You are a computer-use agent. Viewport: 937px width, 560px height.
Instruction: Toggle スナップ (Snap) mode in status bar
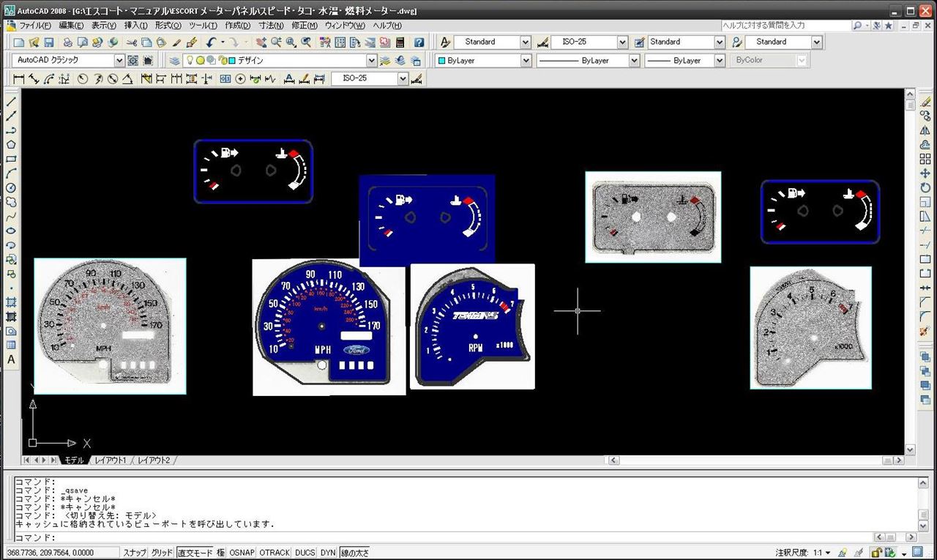[135, 553]
